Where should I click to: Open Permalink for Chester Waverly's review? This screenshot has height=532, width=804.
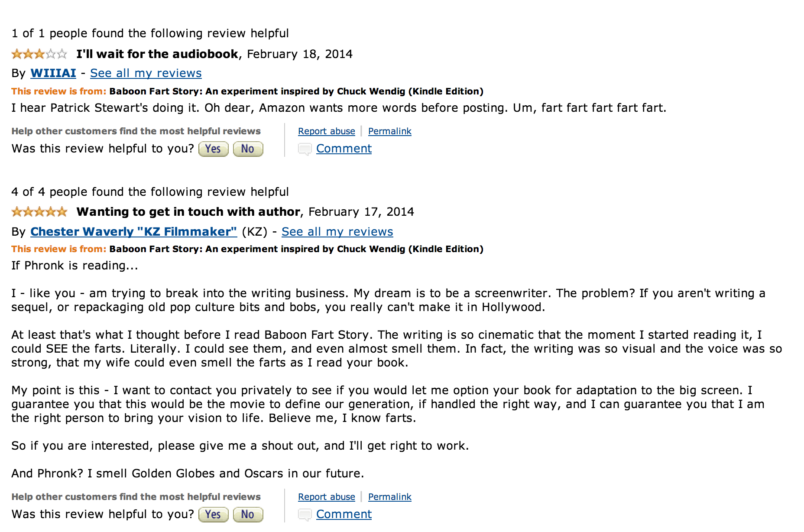[x=389, y=497]
